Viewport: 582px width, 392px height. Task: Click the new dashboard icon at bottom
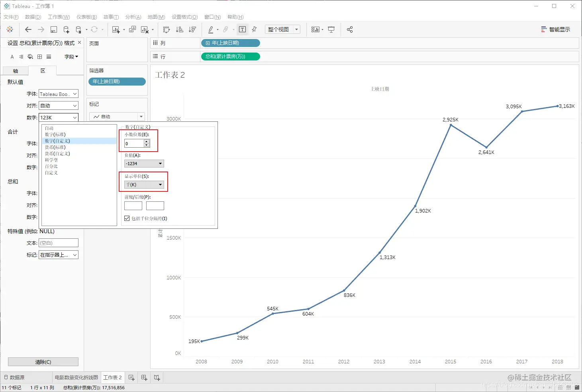click(x=144, y=377)
